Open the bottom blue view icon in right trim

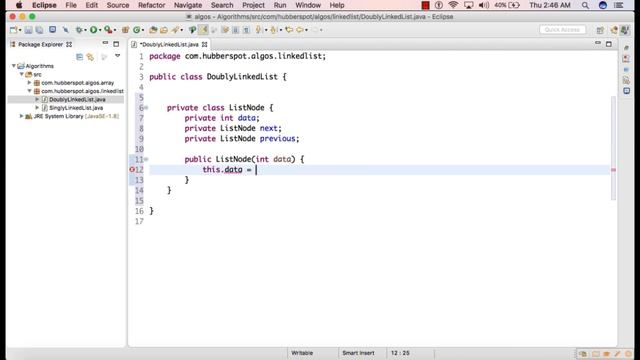pos(627,91)
